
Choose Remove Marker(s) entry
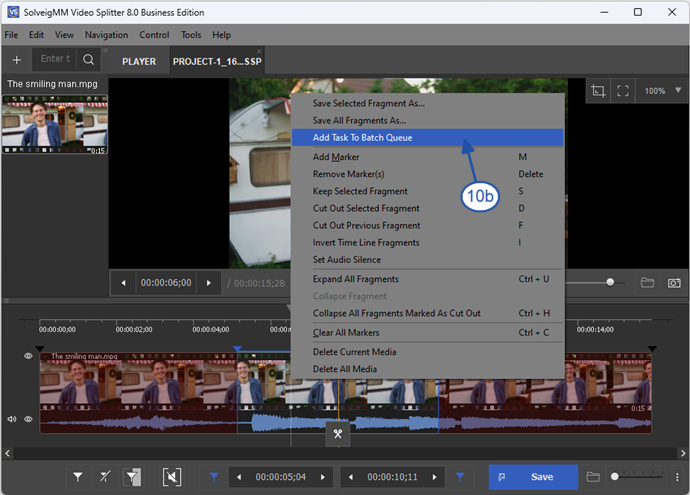427,174
